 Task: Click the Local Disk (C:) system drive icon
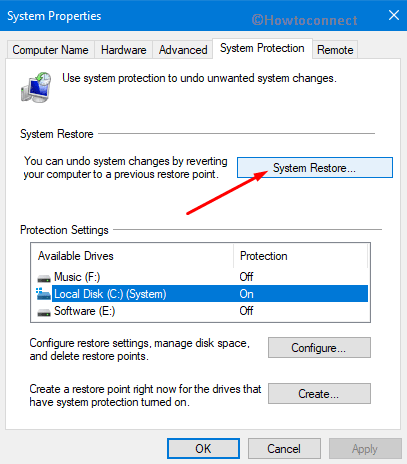tap(44, 294)
